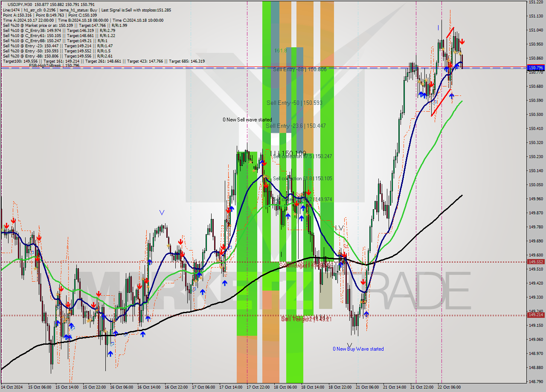The height and width of the screenshot is (392, 546).
Task: Click the 150.680 price axis label
Action: tap(536, 86)
